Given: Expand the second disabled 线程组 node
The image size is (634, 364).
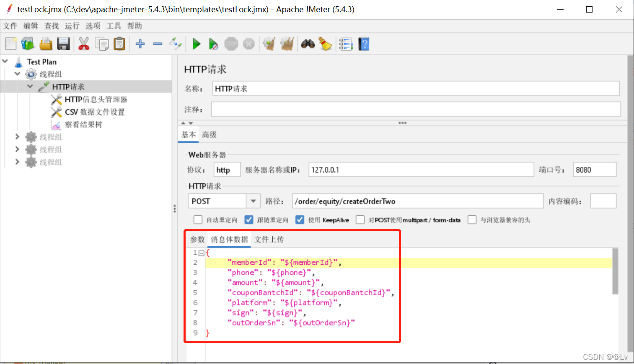Looking at the screenshot, I should [17, 149].
